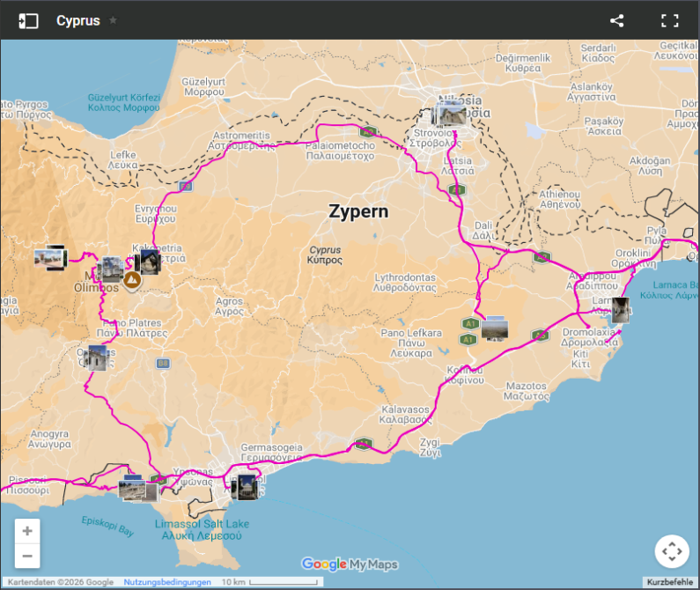The height and width of the screenshot is (590, 700).
Task: Select the brown mountain marker at Olimbos
Action: tap(131, 281)
